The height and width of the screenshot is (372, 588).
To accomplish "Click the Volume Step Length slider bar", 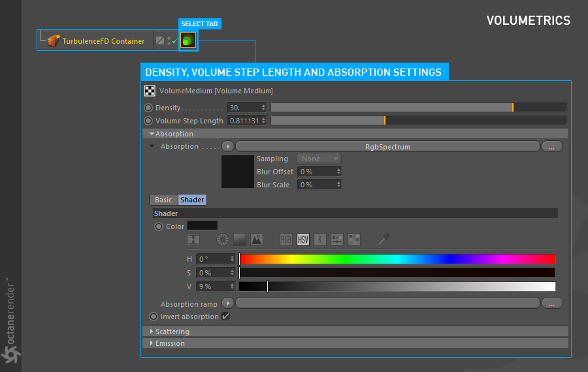I will 419,121.
